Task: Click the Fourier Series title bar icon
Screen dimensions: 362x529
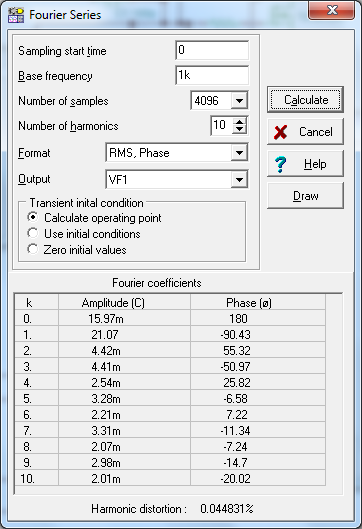Action: (x=16, y=15)
